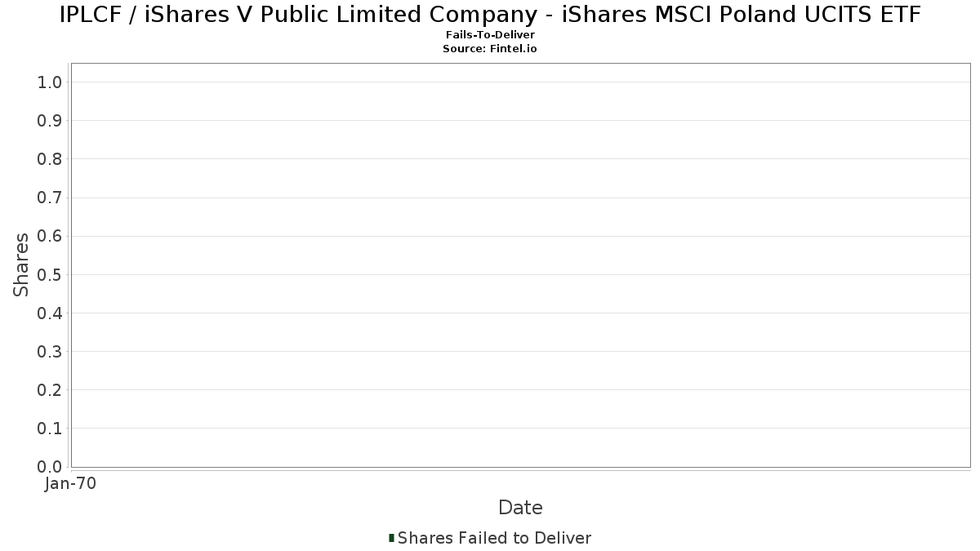Click the 1.0 y-axis tick label

click(x=50, y=82)
